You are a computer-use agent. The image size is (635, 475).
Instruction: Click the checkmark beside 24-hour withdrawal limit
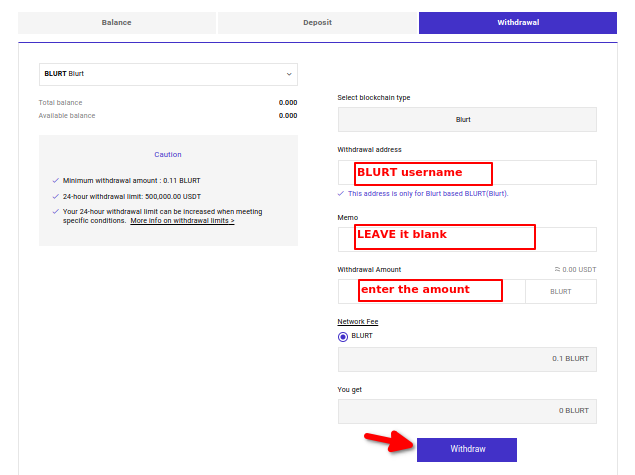(x=56, y=196)
